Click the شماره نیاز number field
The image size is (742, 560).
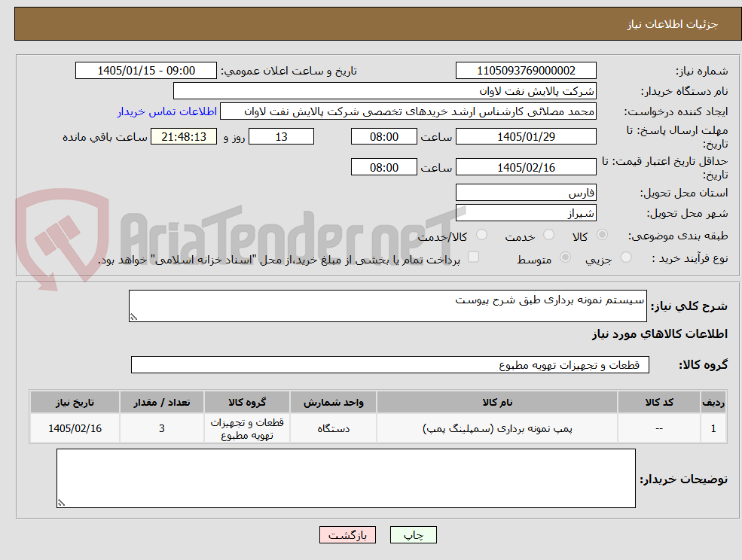click(526, 71)
